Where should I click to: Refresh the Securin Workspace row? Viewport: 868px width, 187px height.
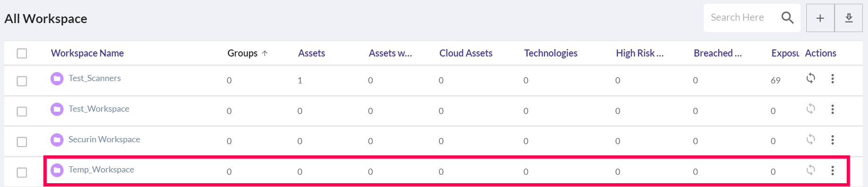[811, 139]
